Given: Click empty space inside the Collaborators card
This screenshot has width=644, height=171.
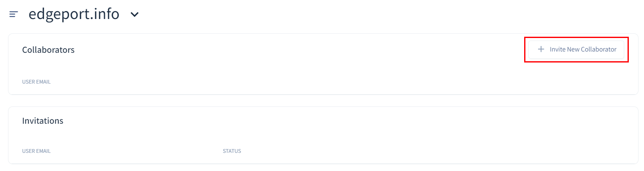Looking at the screenshot, I should click(x=295, y=68).
